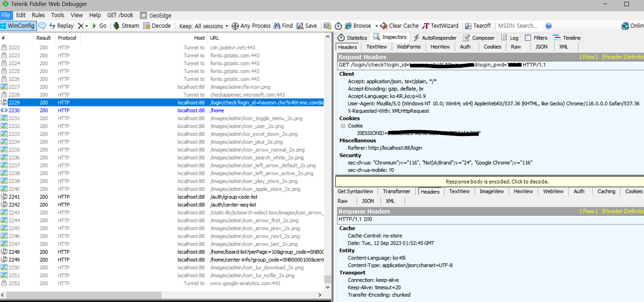Open dropdown beside Remove X icon
Viewport: 644px width, 302px height.
click(87, 26)
